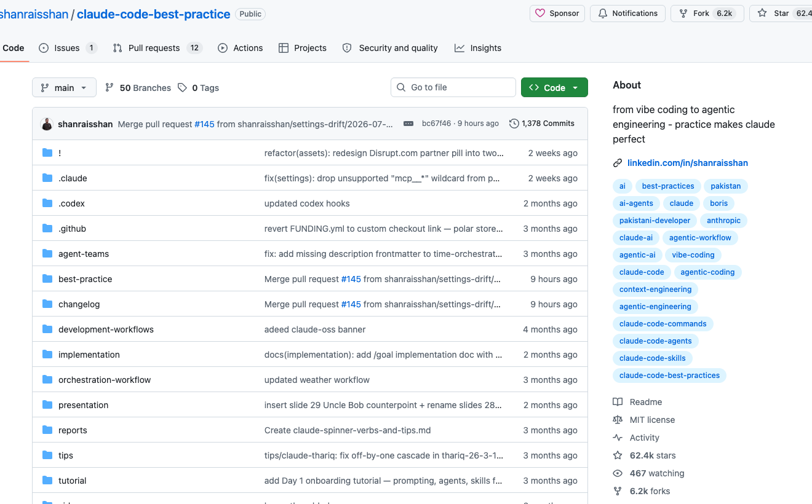Click the link icon beside linkedin.com URL
812x504 pixels.
(618, 163)
